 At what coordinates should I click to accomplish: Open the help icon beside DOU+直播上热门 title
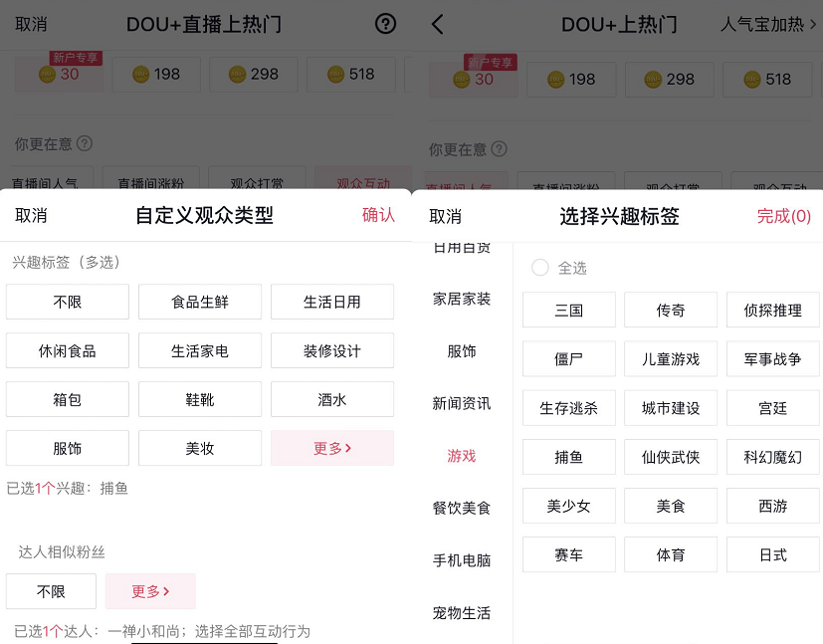pos(385,24)
